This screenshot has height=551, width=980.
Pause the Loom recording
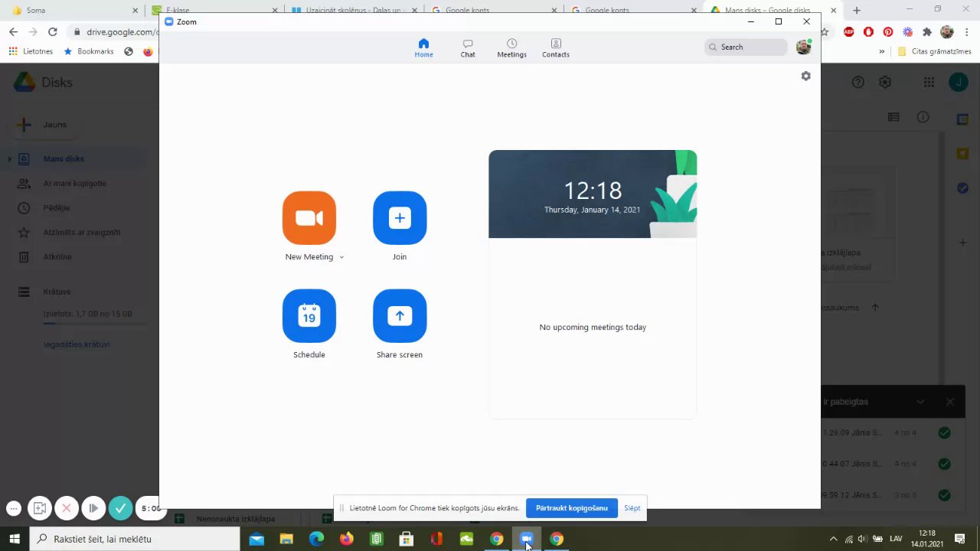pyautogui.click(x=93, y=507)
